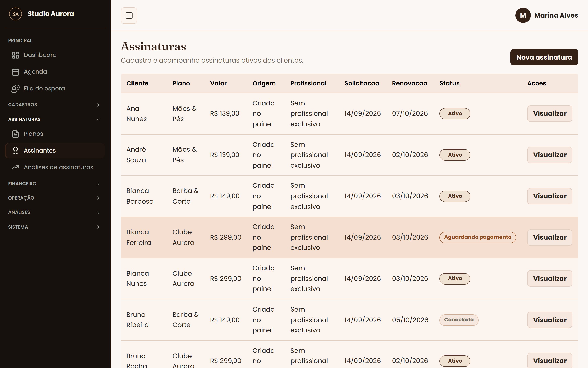Select client name Bianca Barbosa

pos(140,196)
